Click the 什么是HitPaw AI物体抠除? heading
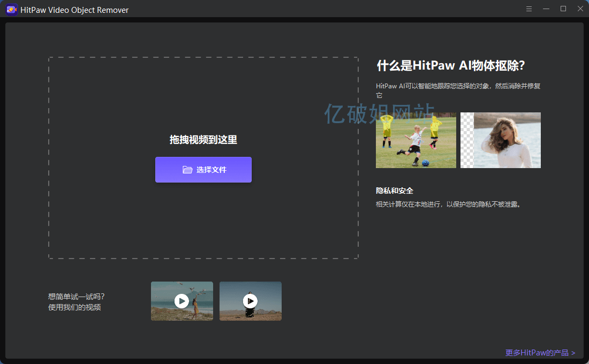Viewport: 589px width, 364px height. [450, 66]
